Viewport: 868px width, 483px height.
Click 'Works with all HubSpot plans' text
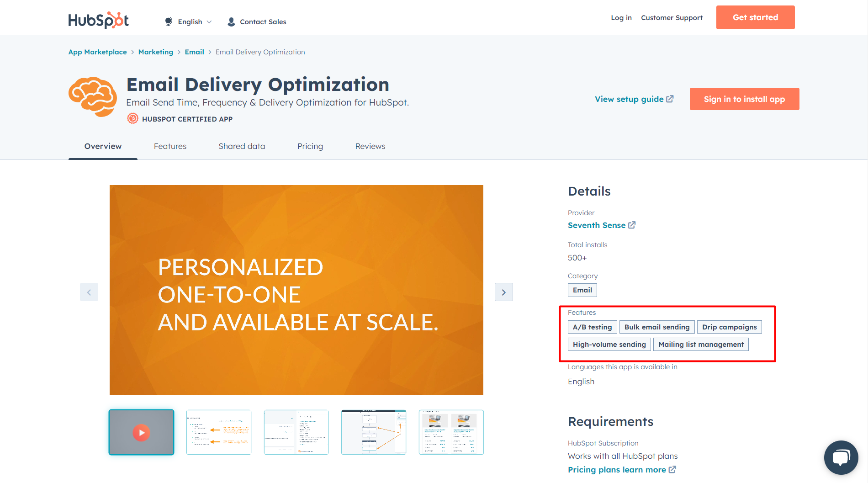click(x=623, y=456)
